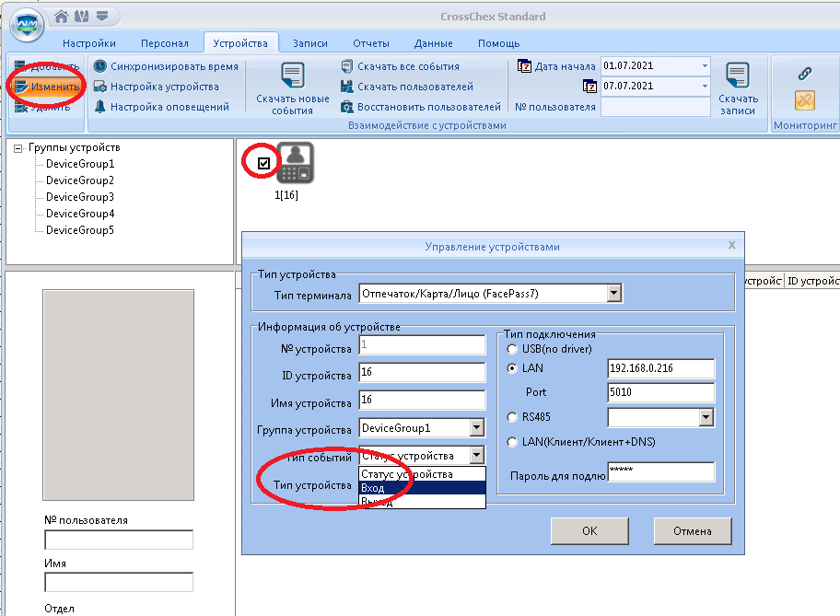The width and height of the screenshot is (840, 616).
Task: Open the Тип терминала dropdown
Action: point(614,294)
